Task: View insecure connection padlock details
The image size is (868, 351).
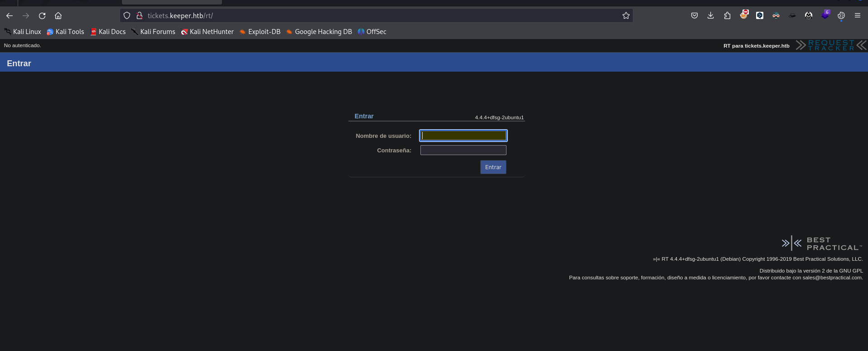Action: pos(140,15)
